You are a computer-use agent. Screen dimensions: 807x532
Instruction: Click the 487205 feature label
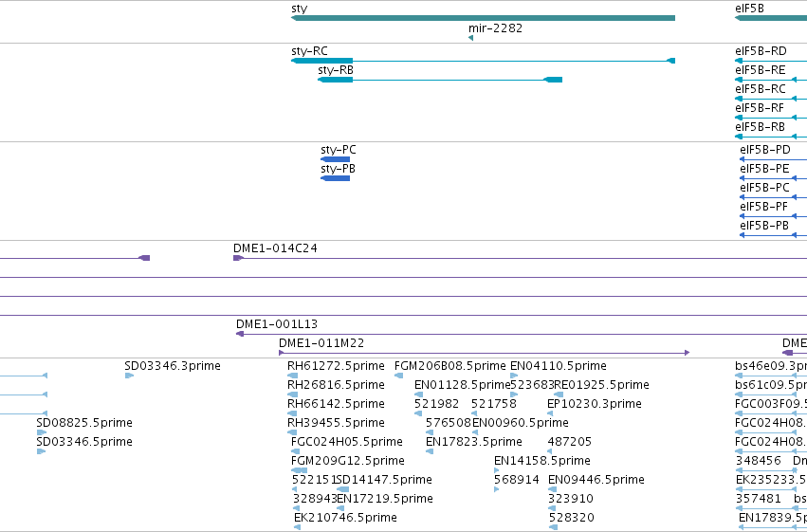click(570, 442)
